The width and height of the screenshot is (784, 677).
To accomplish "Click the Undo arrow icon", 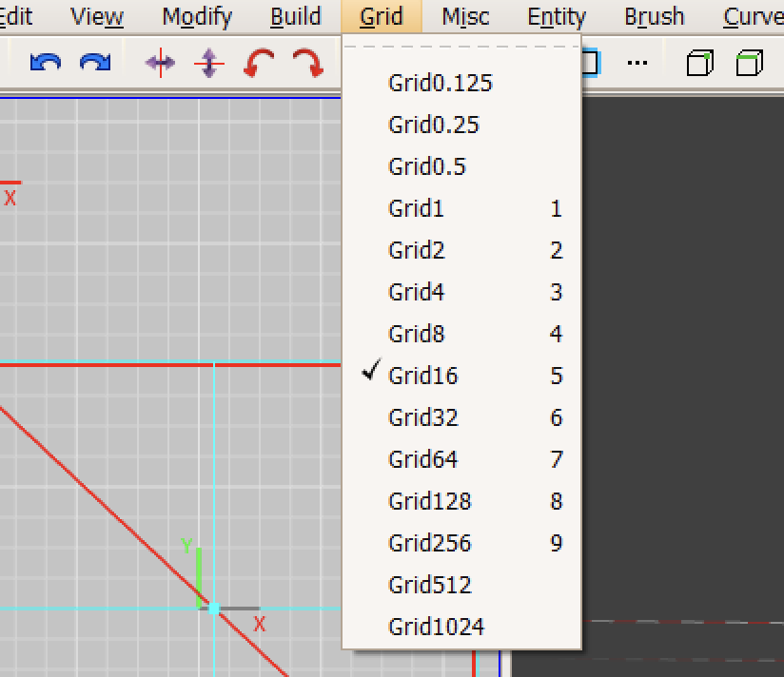I will pyautogui.click(x=46, y=63).
